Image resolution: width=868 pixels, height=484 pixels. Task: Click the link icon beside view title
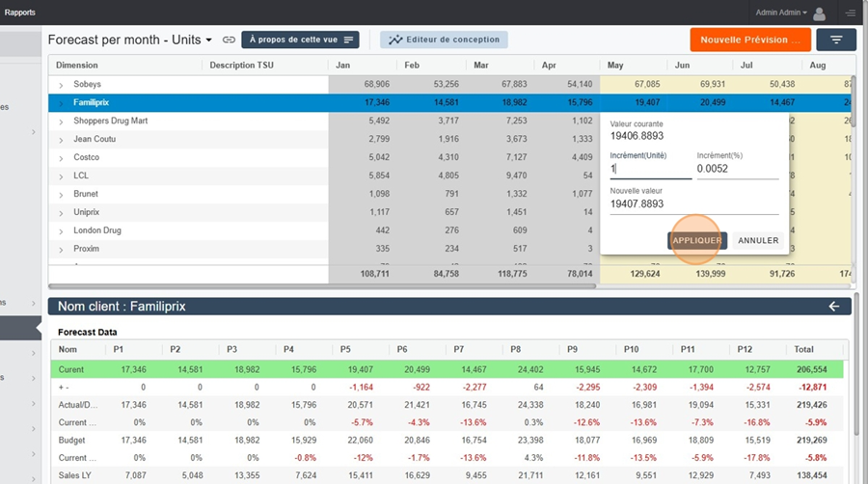[x=229, y=40]
